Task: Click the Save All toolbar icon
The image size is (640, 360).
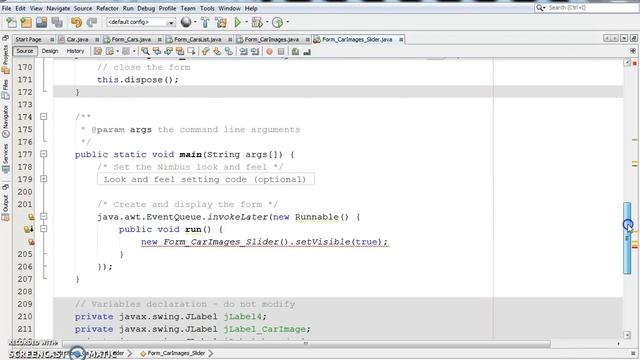Action: pyautogui.click(x=57, y=22)
